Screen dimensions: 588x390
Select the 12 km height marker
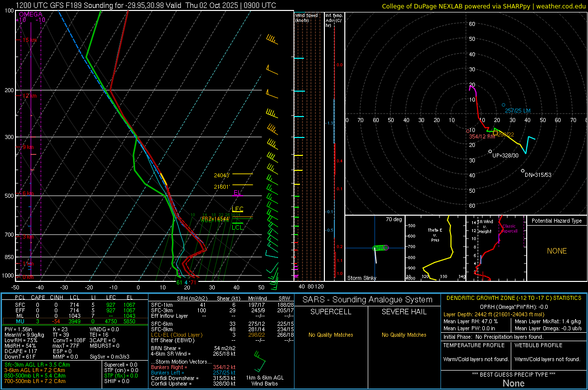click(29, 96)
